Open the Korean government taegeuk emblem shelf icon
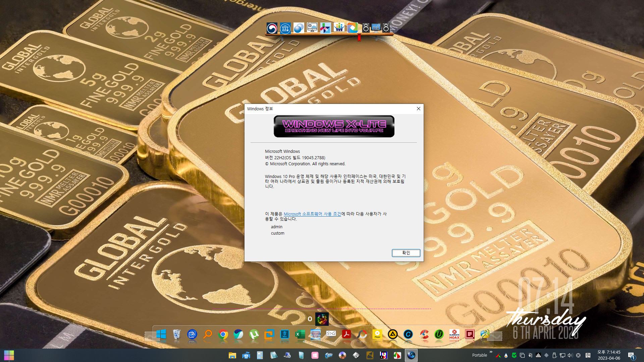Image resolution: width=644 pixels, height=362 pixels. click(x=272, y=28)
